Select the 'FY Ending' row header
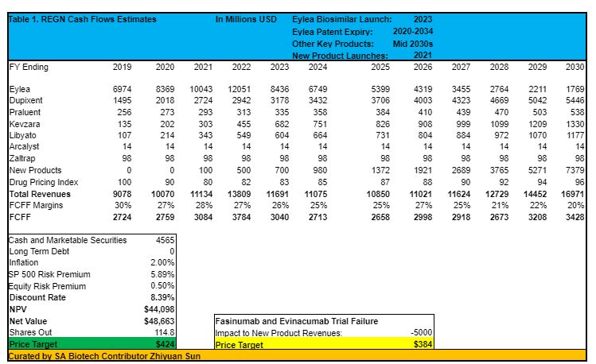The width and height of the screenshot is (596, 364). tap(29, 68)
